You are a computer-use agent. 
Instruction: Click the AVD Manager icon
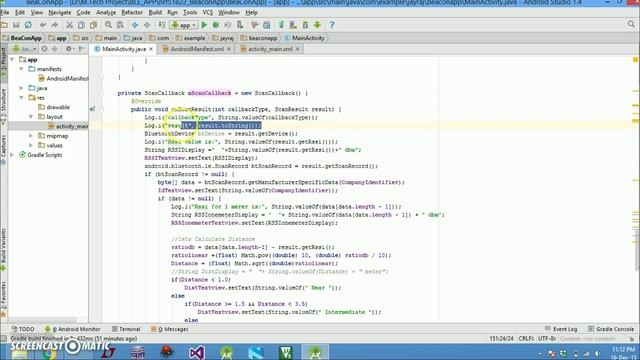click(x=293, y=25)
